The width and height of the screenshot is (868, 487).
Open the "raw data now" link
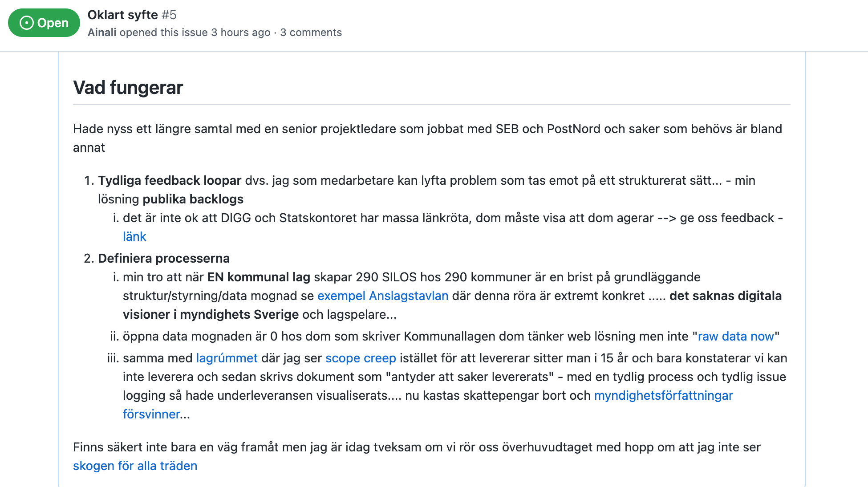pos(735,337)
